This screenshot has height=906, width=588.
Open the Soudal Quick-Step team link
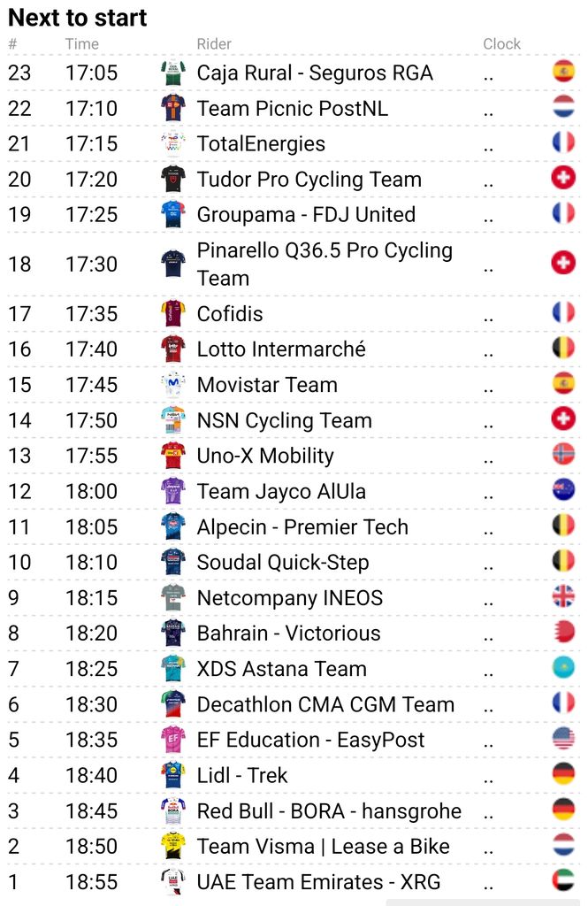pyautogui.click(x=282, y=562)
